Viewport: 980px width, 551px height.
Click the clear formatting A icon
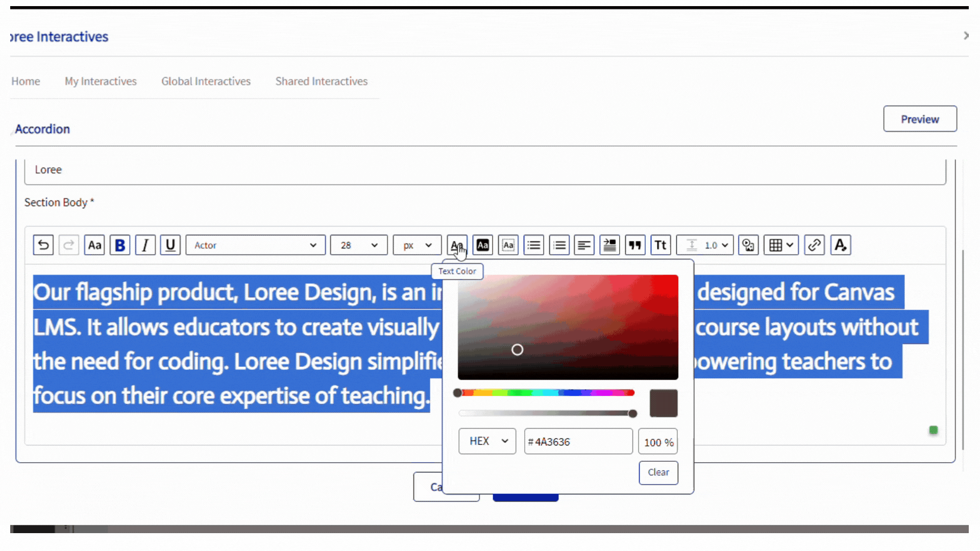[x=841, y=245]
